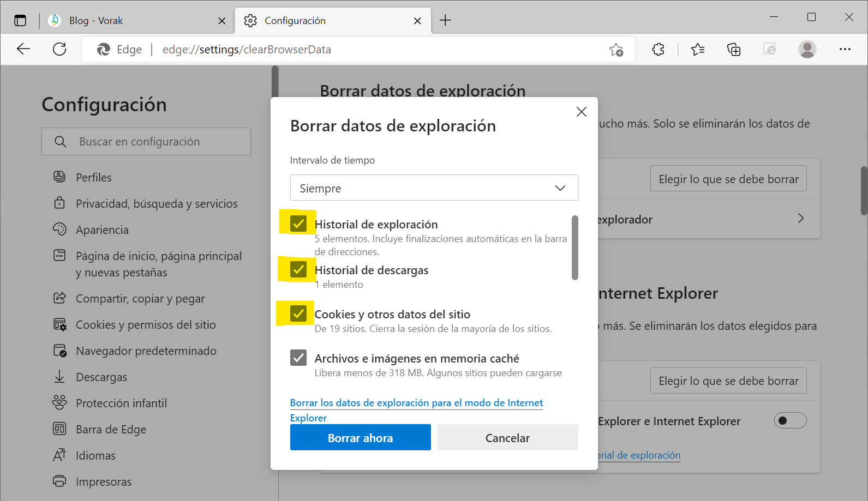Click the Internet Explorer mode icon

click(770, 50)
